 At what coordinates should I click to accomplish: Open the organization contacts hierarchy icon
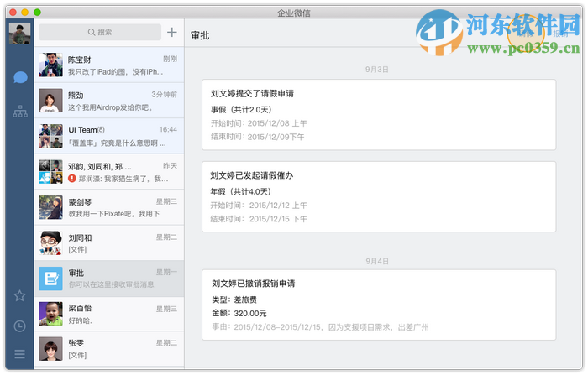click(20, 112)
